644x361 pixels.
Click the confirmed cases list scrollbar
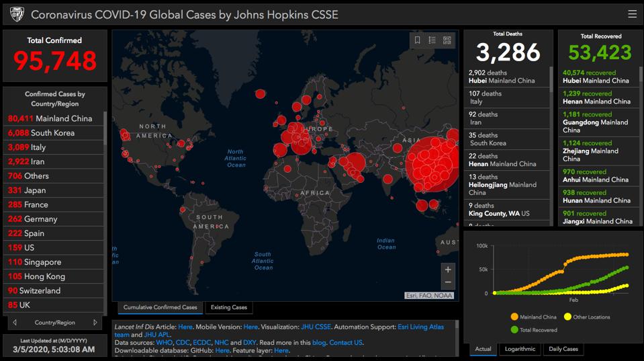point(105,129)
